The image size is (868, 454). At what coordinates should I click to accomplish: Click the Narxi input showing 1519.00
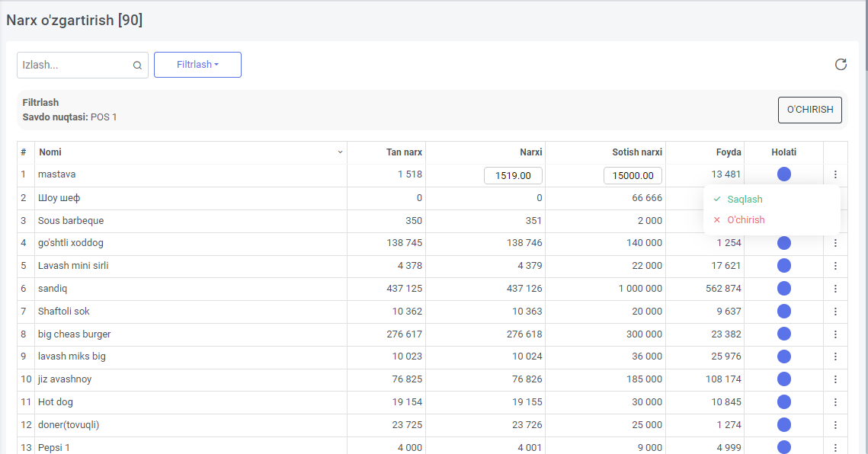tap(513, 175)
